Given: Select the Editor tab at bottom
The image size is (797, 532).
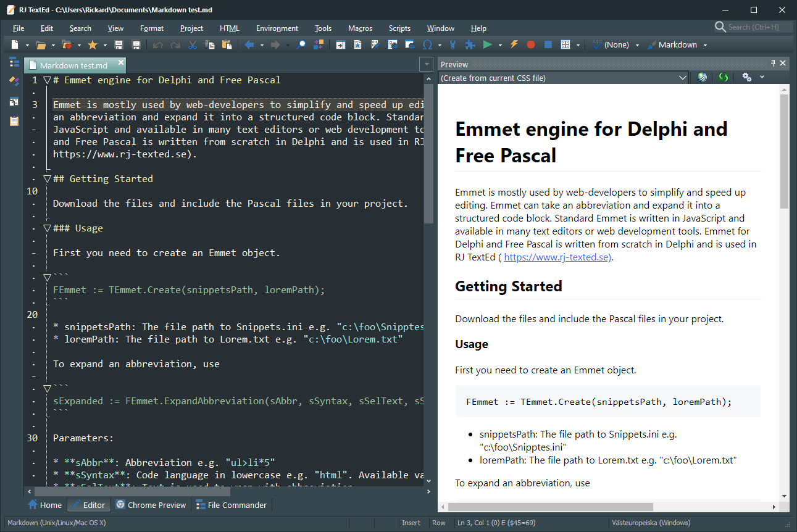Looking at the screenshot, I should point(88,505).
